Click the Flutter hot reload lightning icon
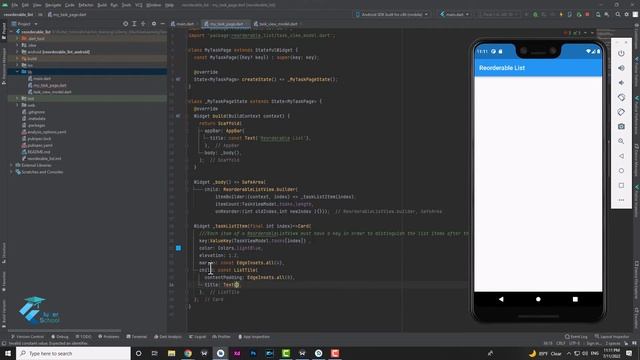This screenshot has width=640, height=360. click(x=561, y=14)
